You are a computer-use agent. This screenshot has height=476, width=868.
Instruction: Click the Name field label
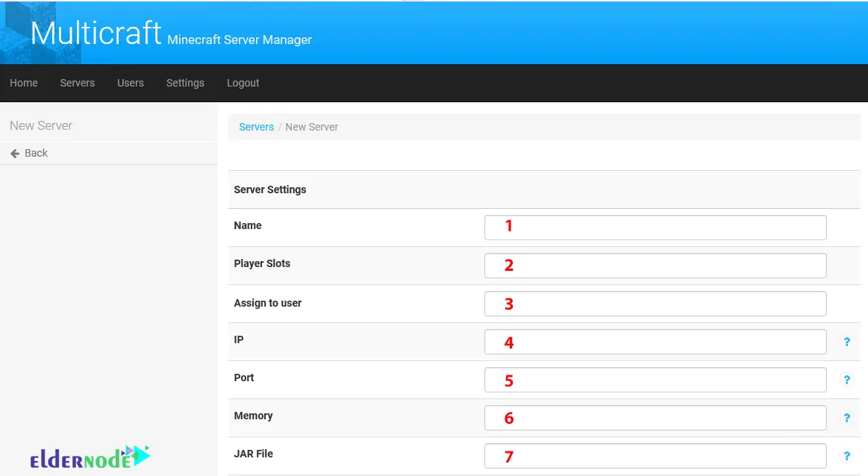(x=248, y=226)
